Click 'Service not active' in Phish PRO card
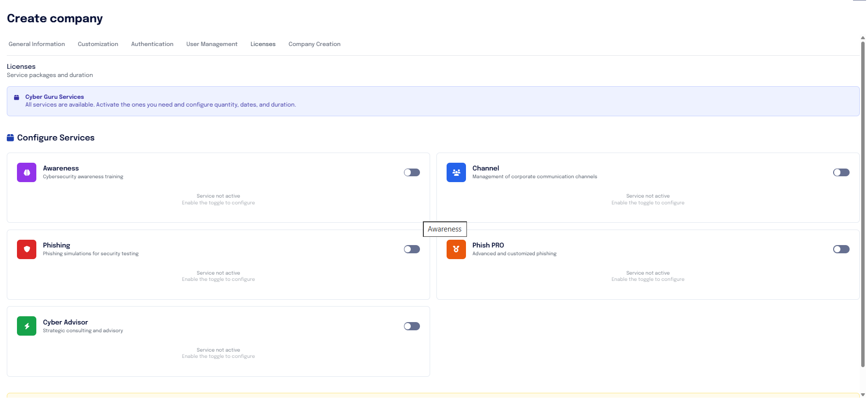The width and height of the screenshot is (868, 417). click(648, 273)
